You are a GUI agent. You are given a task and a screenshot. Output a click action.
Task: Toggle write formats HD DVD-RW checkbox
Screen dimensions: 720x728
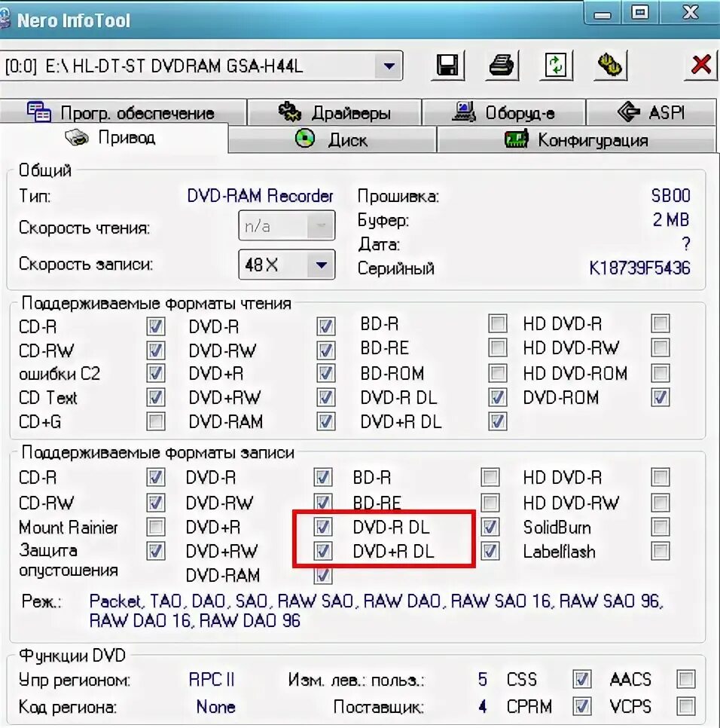(x=661, y=503)
